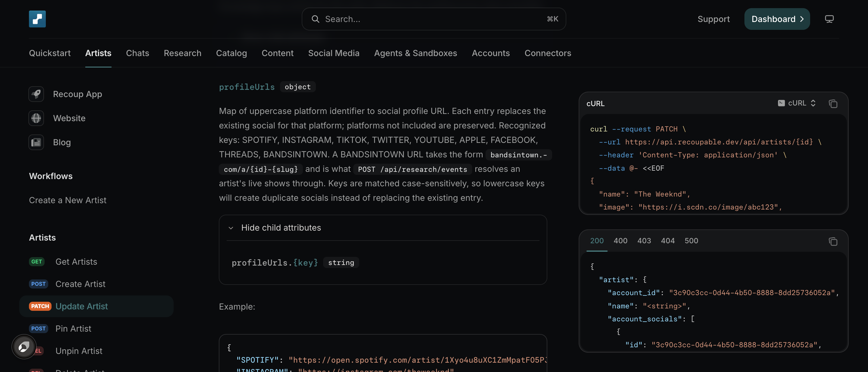Click the Workflows section heading
The width and height of the screenshot is (868, 372).
(51, 176)
